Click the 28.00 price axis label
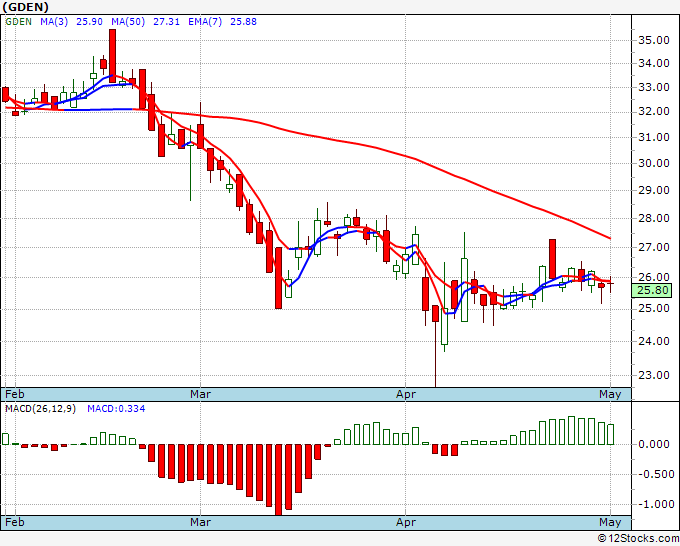The image size is (680, 546). (x=654, y=218)
